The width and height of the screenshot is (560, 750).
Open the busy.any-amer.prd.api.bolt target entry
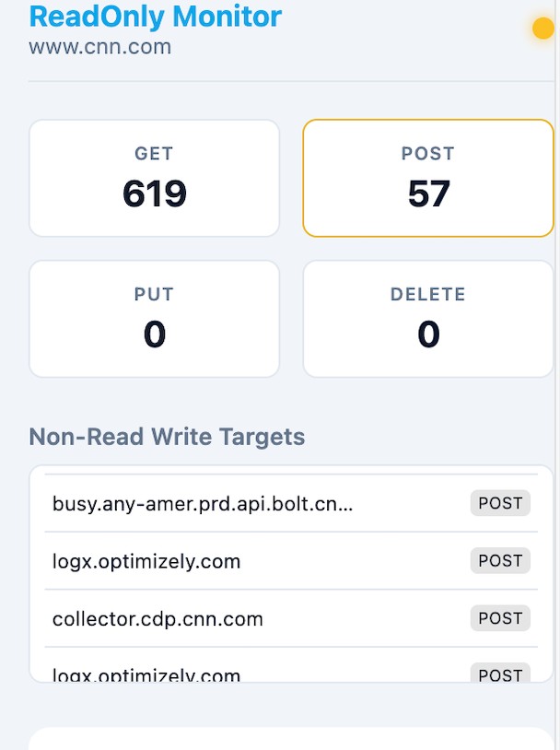point(203,504)
